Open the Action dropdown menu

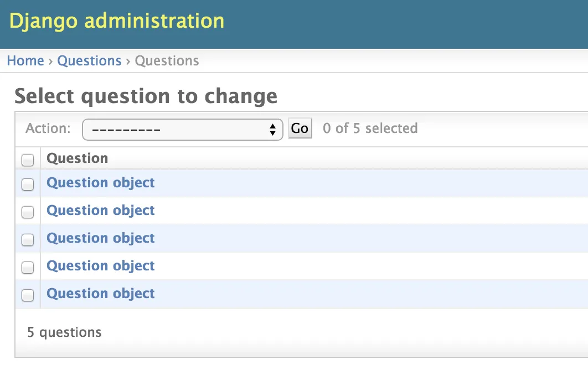182,130
